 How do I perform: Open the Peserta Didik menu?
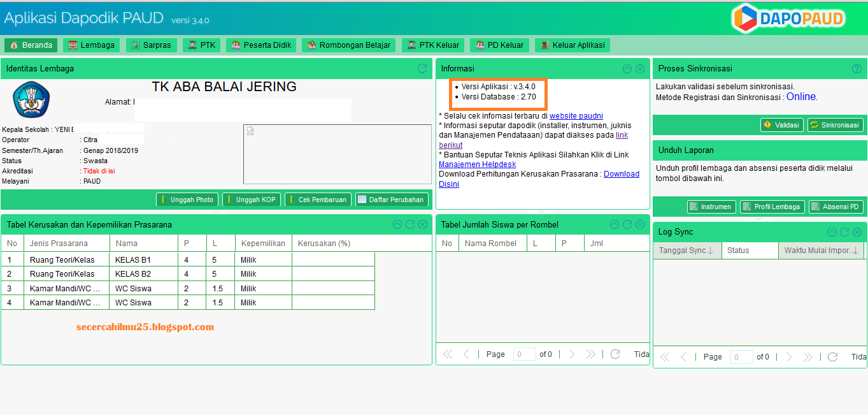pos(261,45)
